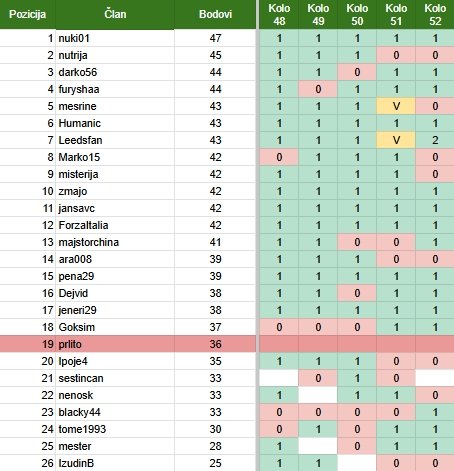Select the Kolo 48 column header

coord(279,14)
